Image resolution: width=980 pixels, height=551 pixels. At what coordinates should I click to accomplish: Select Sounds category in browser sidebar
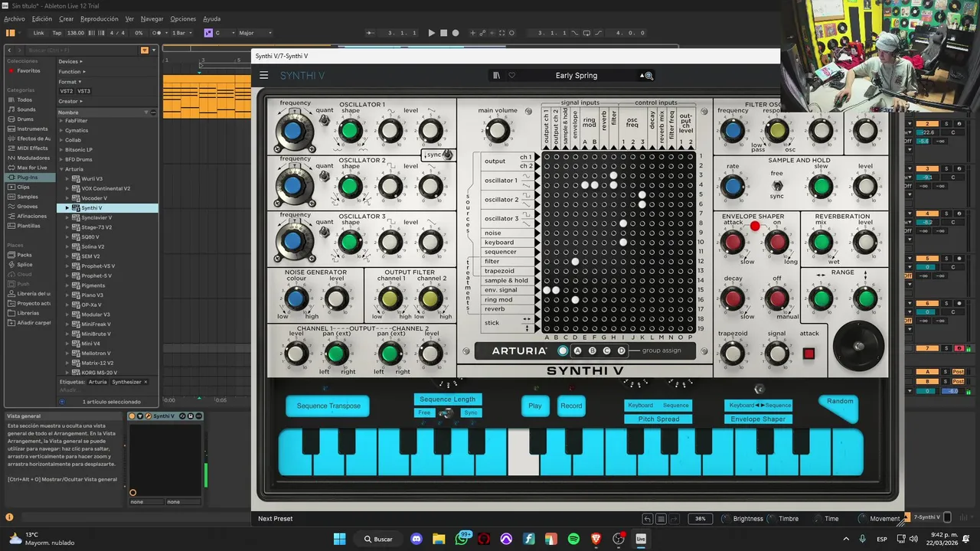[x=26, y=109]
